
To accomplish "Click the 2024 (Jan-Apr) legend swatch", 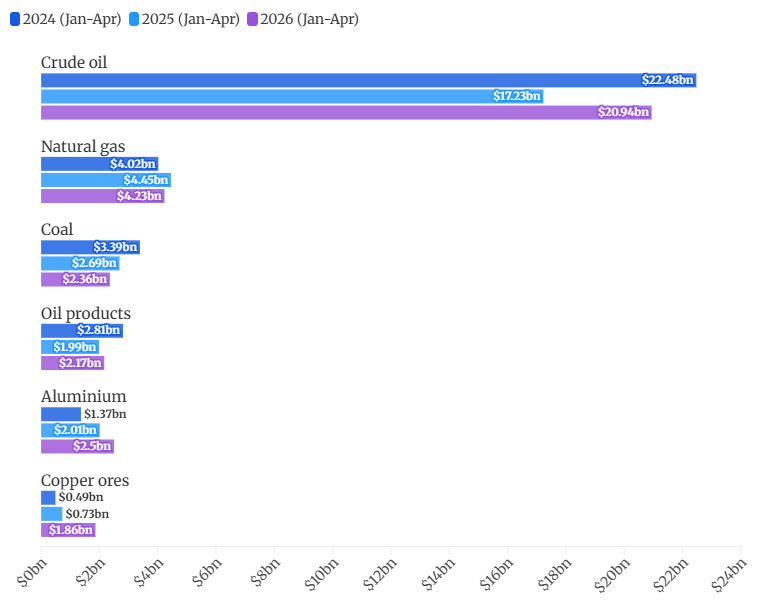I will click(15, 19).
